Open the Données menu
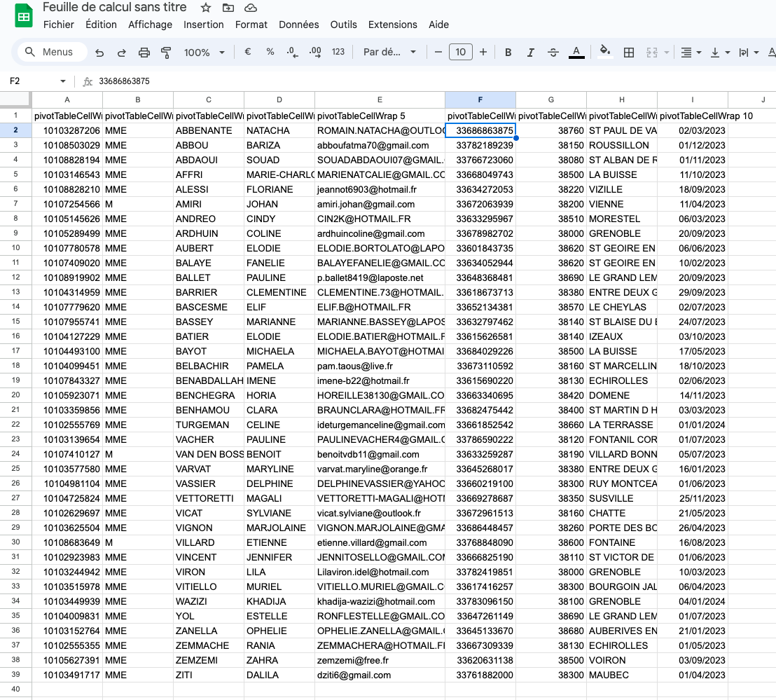The width and height of the screenshot is (776, 700). click(x=299, y=25)
